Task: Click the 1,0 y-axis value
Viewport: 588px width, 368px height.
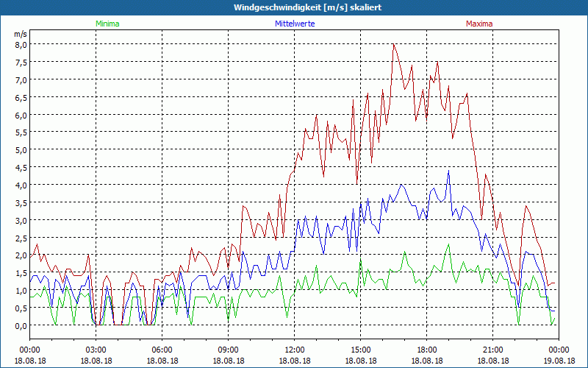Action: [21, 291]
